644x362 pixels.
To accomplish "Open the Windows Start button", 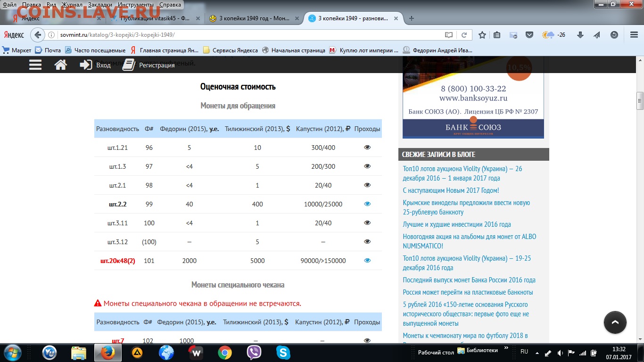I will coord(13,352).
